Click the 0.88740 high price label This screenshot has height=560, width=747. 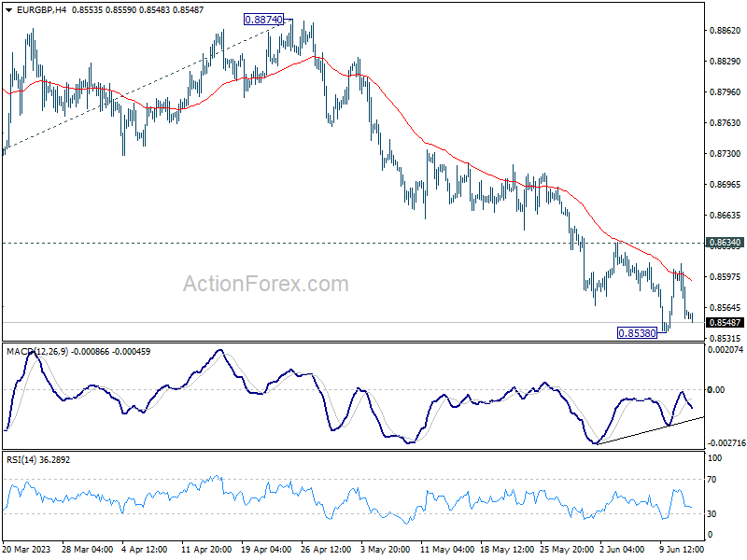(x=263, y=20)
